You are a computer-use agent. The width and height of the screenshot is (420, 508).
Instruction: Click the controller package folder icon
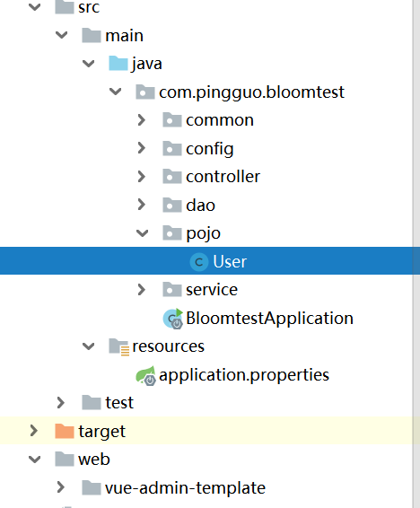172,177
